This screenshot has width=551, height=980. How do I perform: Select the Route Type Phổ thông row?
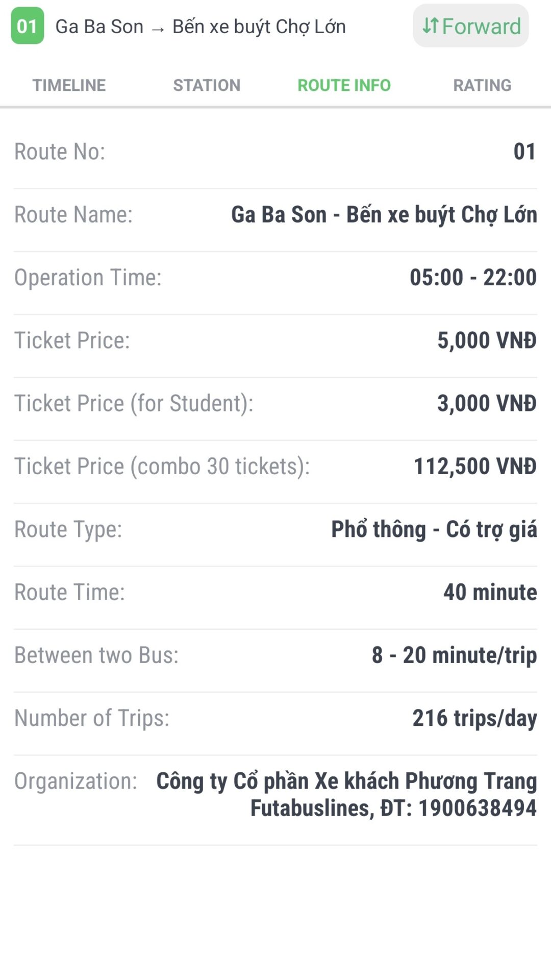pos(275,529)
